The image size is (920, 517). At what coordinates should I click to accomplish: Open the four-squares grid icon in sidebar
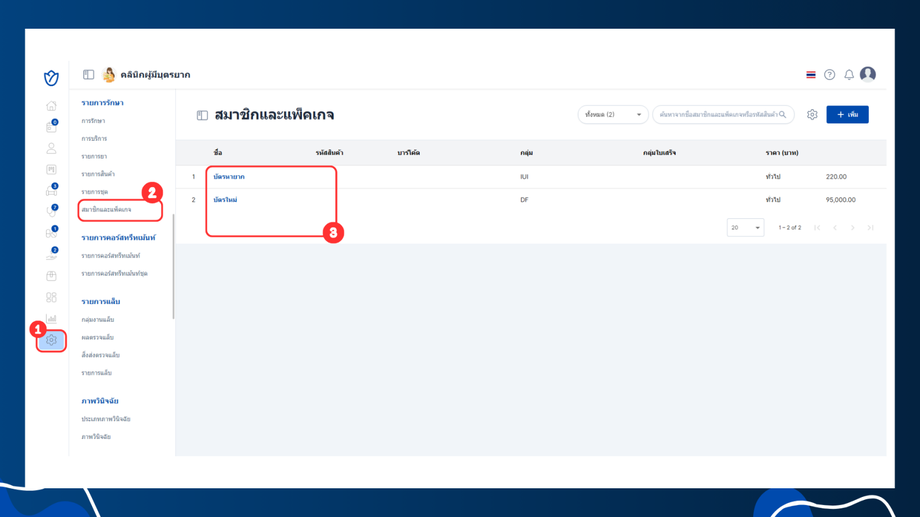pyautogui.click(x=51, y=298)
